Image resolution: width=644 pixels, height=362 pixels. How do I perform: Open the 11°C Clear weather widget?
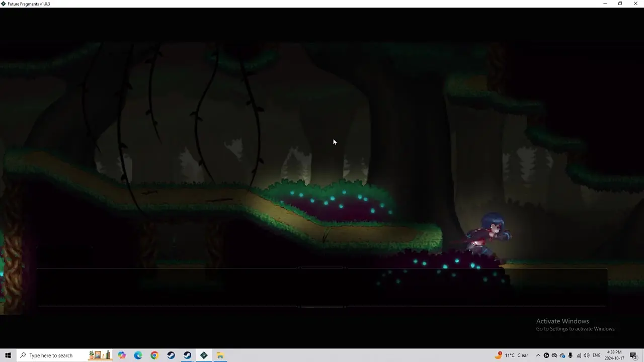point(512,355)
